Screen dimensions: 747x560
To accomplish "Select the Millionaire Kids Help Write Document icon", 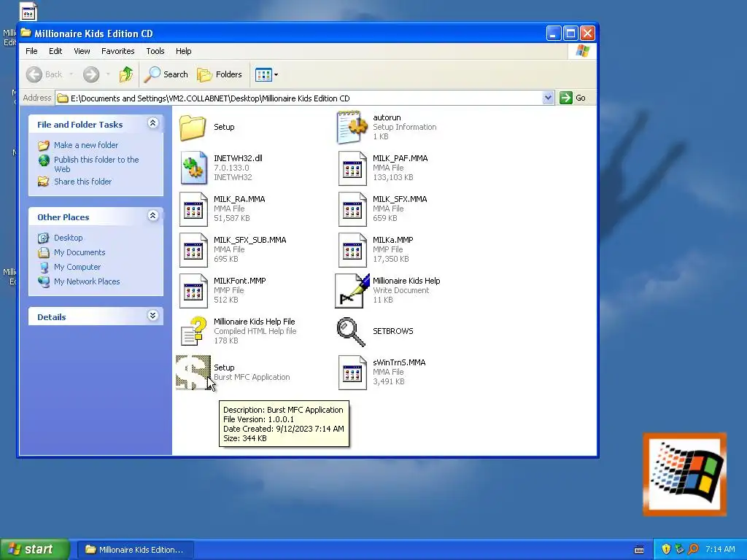I will (x=352, y=291).
